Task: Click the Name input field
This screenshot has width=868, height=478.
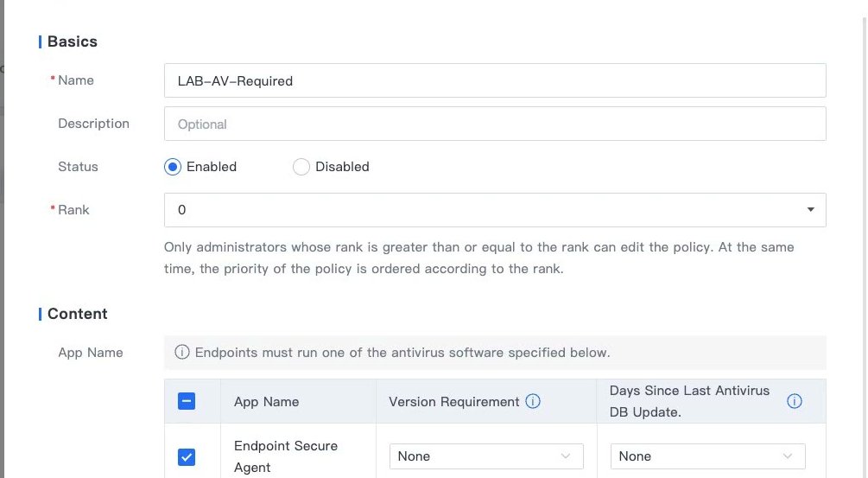Action: point(495,80)
